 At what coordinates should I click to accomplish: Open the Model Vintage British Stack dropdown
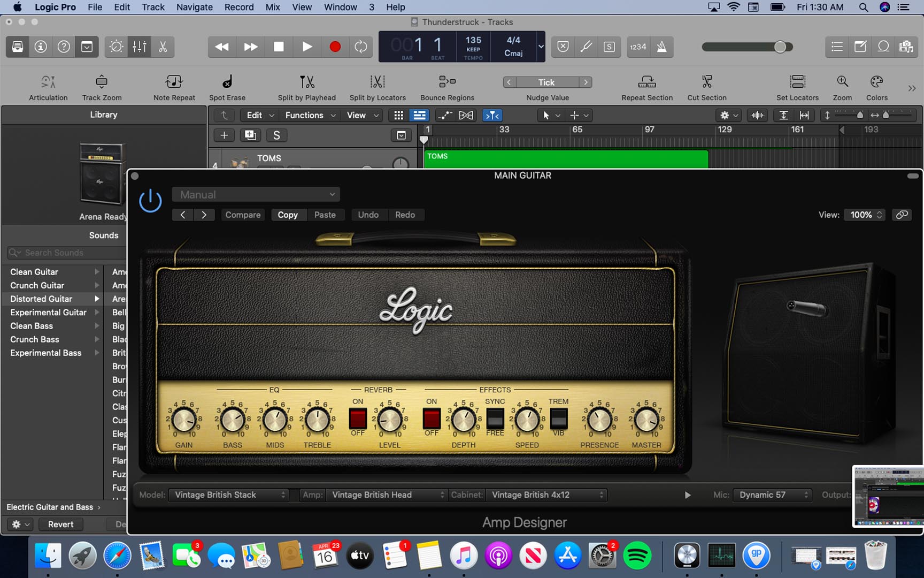[x=229, y=495]
